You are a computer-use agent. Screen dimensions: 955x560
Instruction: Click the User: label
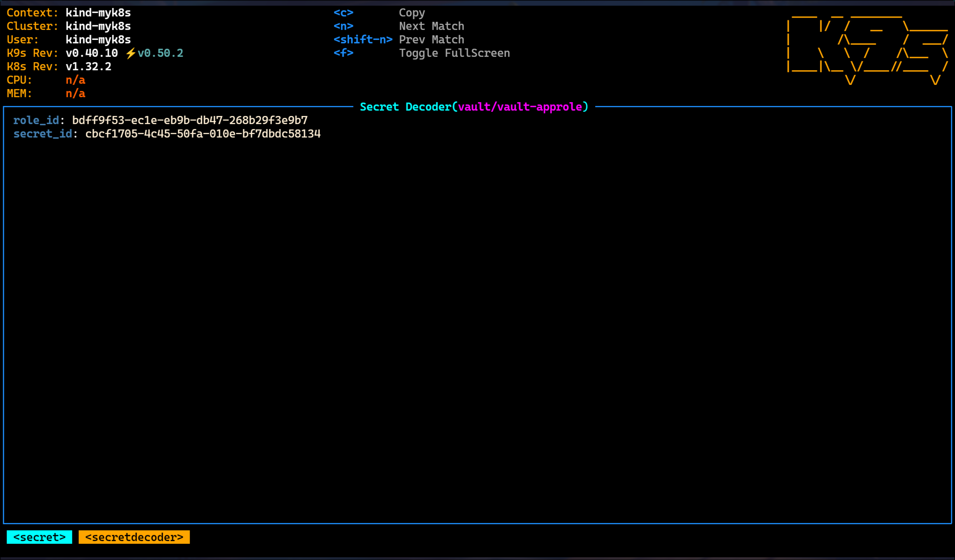pyautogui.click(x=23, y=40)
